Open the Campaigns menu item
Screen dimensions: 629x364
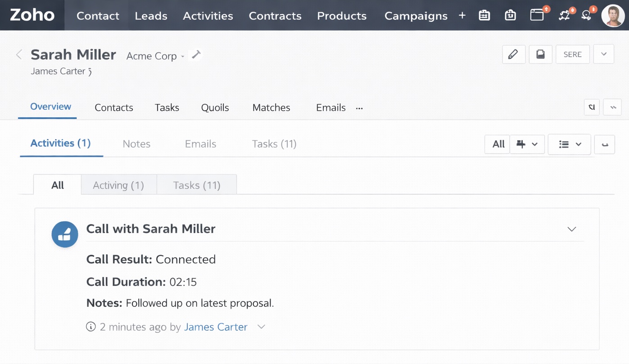416,16
